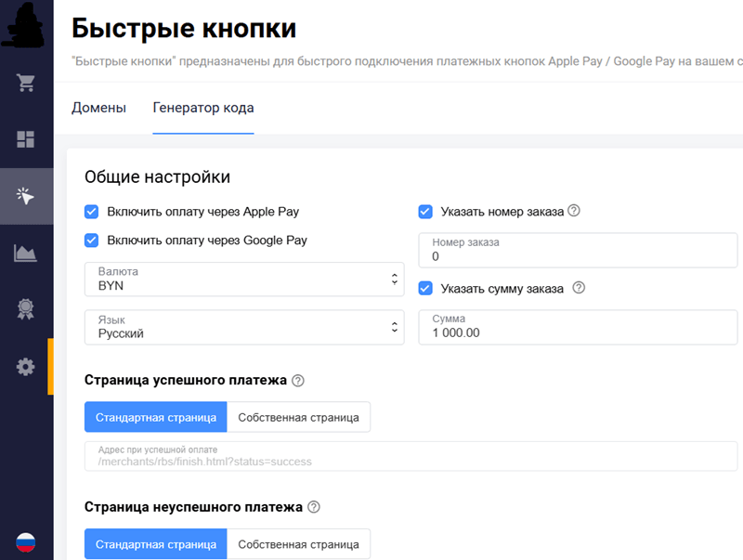Toggle Включить оплату через Apple Pay checkbox
Screen dimensions: 743x560
coord(92,212)
